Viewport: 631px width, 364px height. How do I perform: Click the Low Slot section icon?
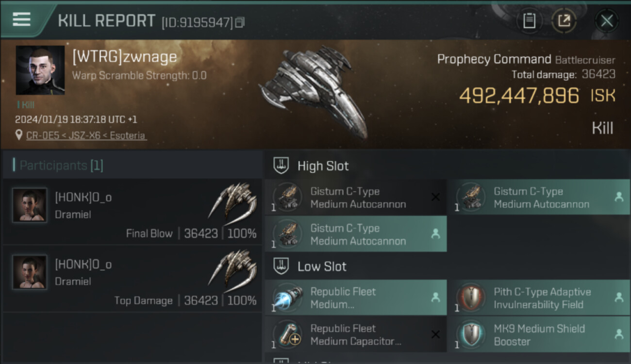click(x=282, y=266)
